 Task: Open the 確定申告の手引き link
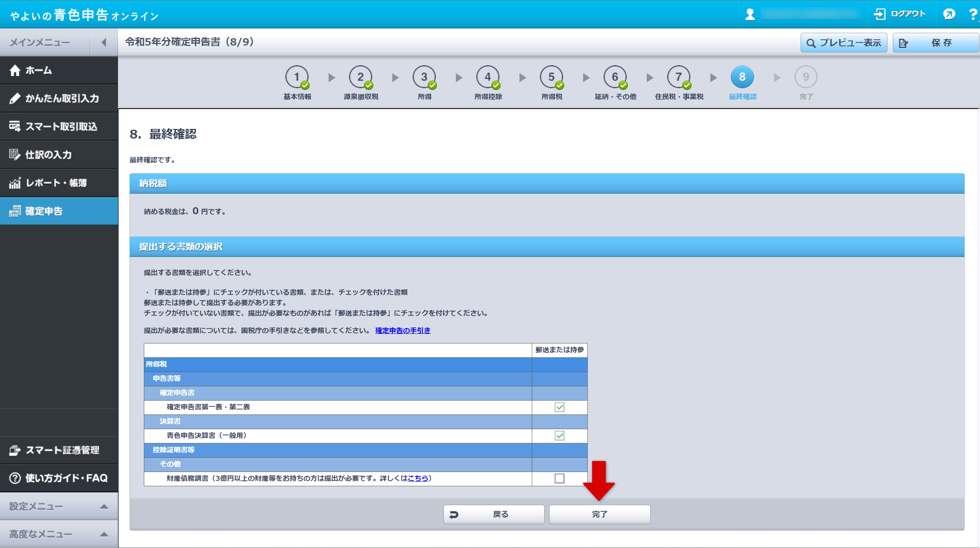[402, 331]
